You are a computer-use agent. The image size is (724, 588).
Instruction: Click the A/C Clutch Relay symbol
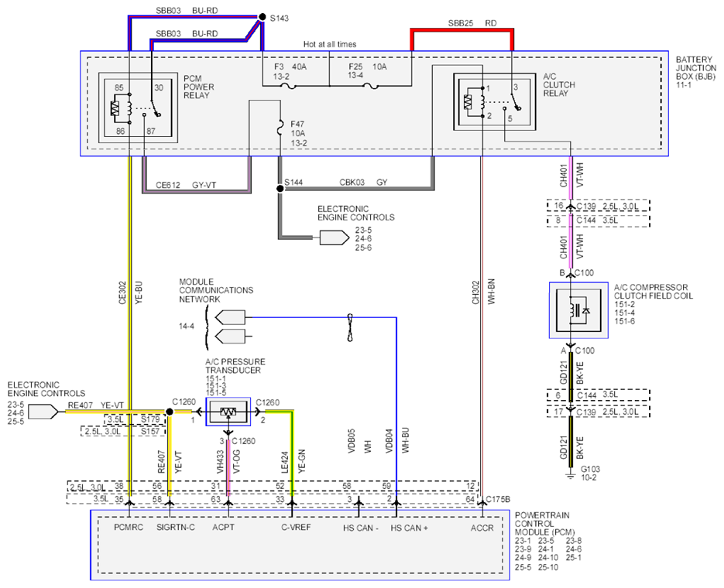click(x=495, y=101)
